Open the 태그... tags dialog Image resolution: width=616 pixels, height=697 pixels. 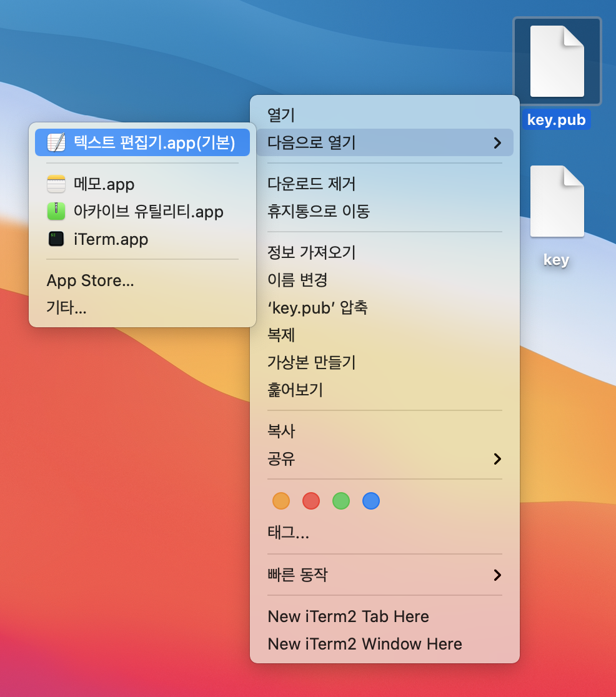coord(385,533)
